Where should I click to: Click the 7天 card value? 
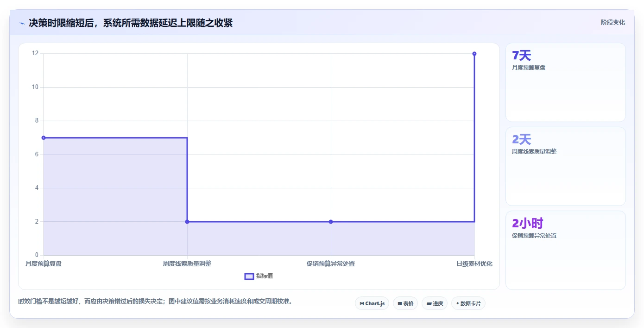tap(521, 56)
